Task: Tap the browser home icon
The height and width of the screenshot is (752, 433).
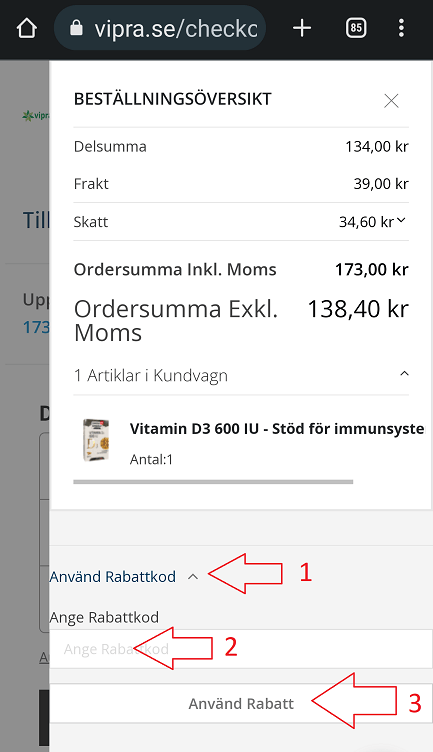Action: point(27,28)
